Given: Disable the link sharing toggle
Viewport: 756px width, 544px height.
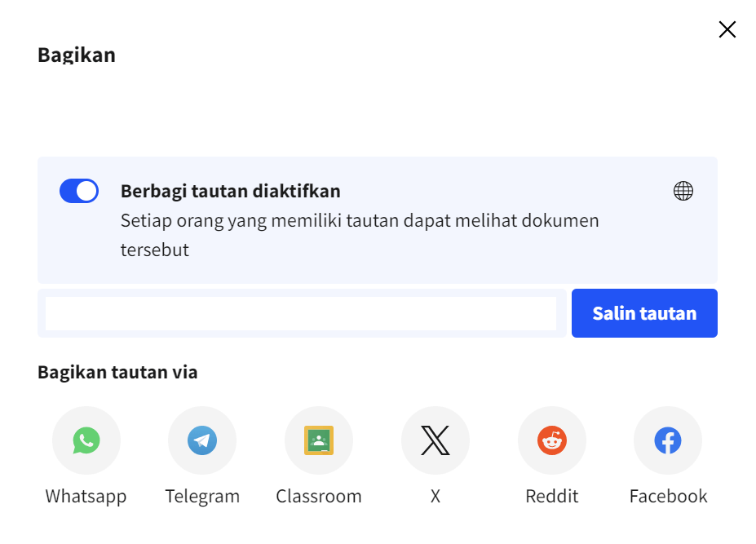Looking at the screenshot, I should point(79,192).
